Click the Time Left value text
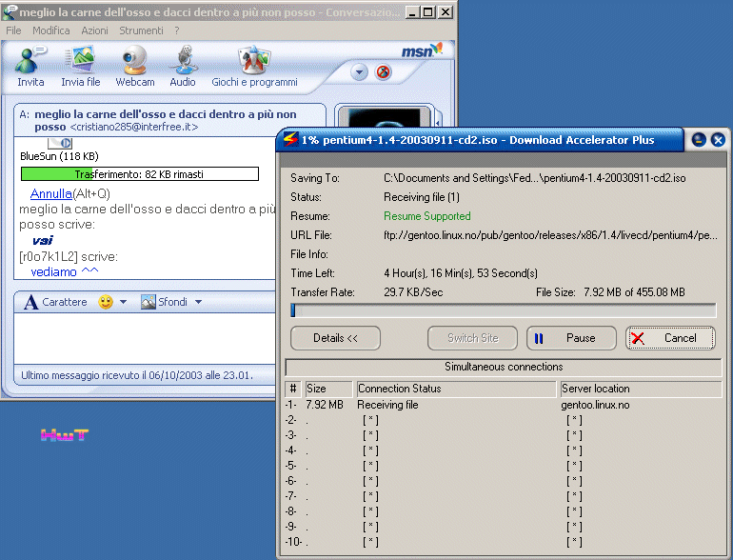Image resolution: width=733 pixels, height=560 pixels. pyautogui.click(x=461, y=273)
